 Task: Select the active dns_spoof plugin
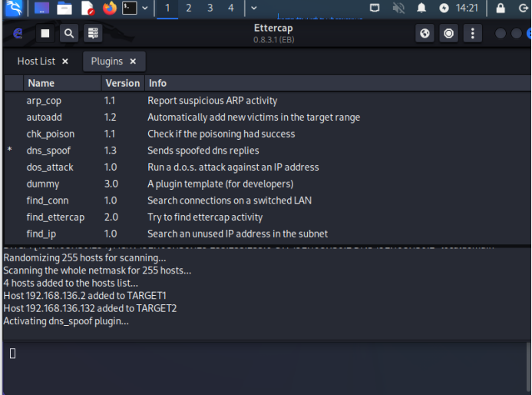tap(267, 151)
